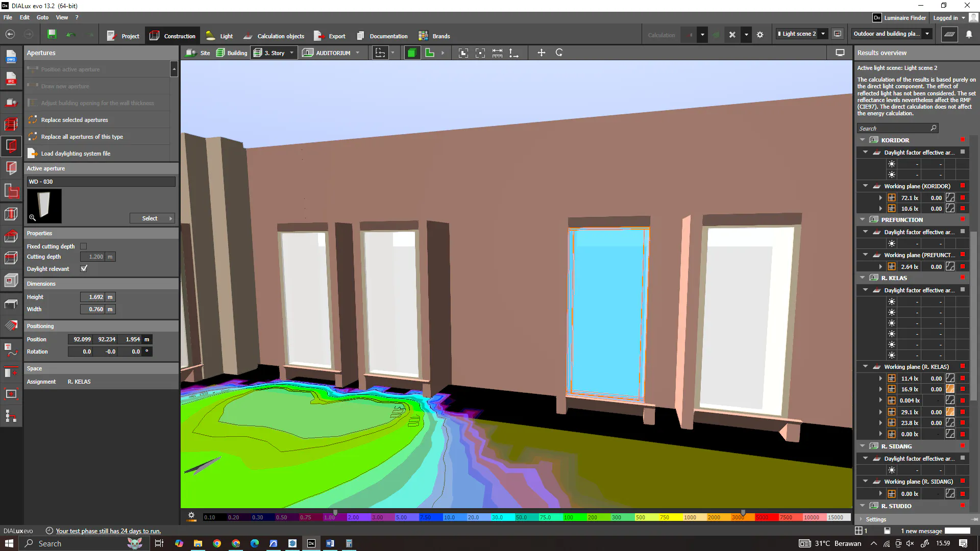Toggle red marker for R. KELAS room
The width and height of the screenshot is (980, 551).
(x=963, y=278)
